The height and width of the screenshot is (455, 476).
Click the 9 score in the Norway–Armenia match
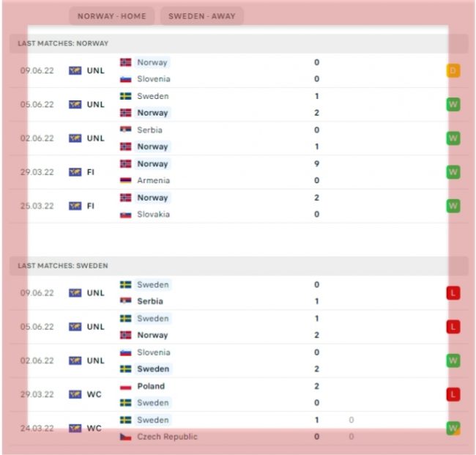pyautogui.click(x=316, y=164)
